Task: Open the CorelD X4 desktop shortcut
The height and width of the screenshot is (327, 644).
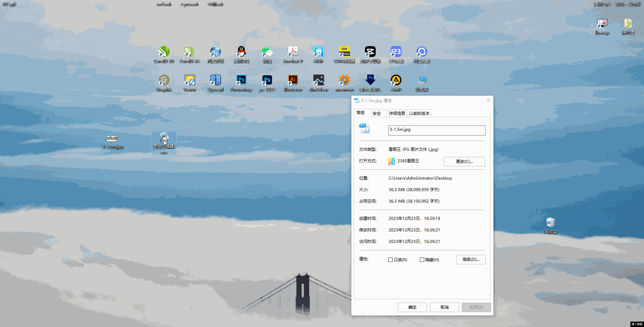Action: pyautogui.click(x=190, y=55)
